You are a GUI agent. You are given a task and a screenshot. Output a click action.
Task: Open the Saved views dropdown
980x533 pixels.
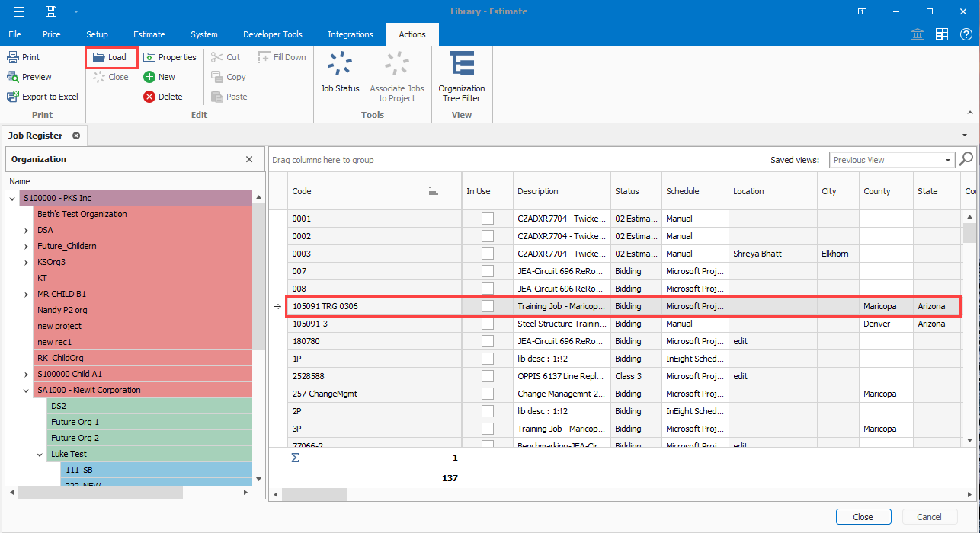coord(949,160)
